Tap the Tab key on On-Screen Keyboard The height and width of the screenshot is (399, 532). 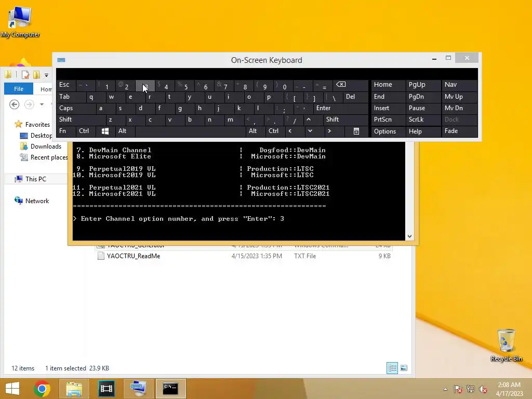click(71, 97)
